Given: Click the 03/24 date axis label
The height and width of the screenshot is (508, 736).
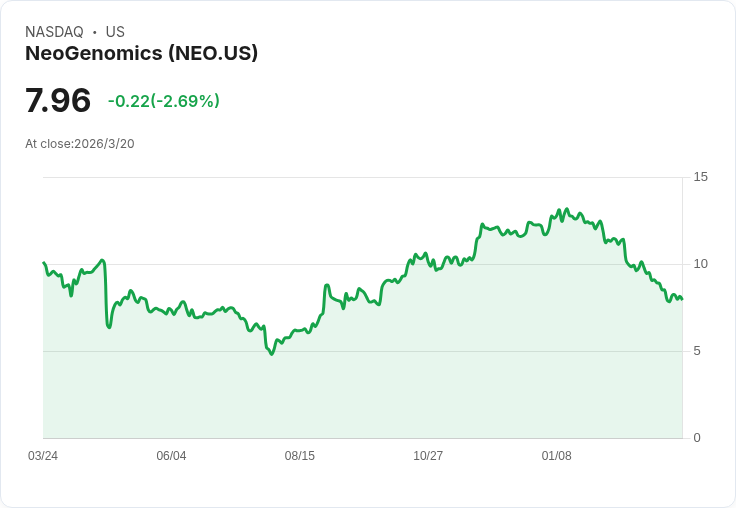Looking at the screenshot, I should coord(43,456).
